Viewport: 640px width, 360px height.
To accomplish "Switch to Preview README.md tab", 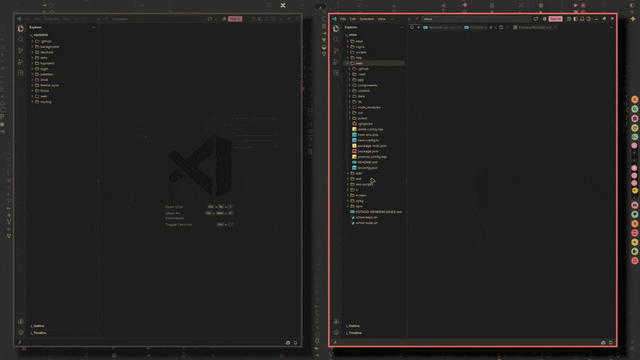I will click(x=535, y=27).
